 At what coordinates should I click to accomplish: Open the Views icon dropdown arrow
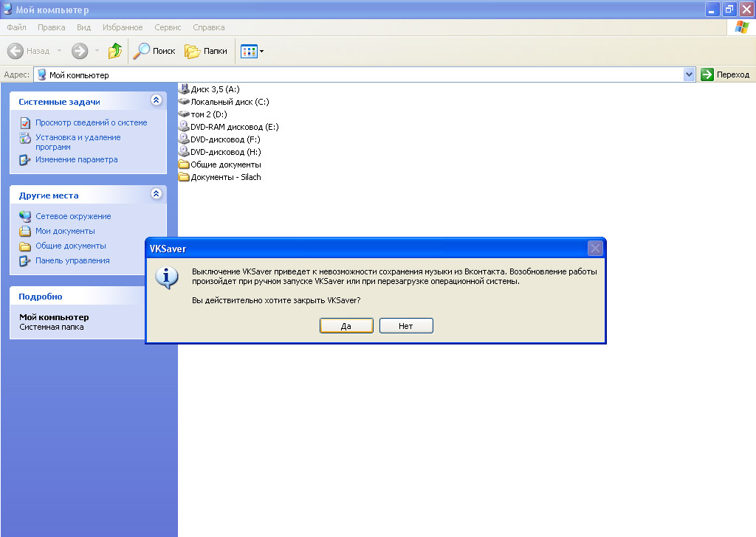coord(262,51)
